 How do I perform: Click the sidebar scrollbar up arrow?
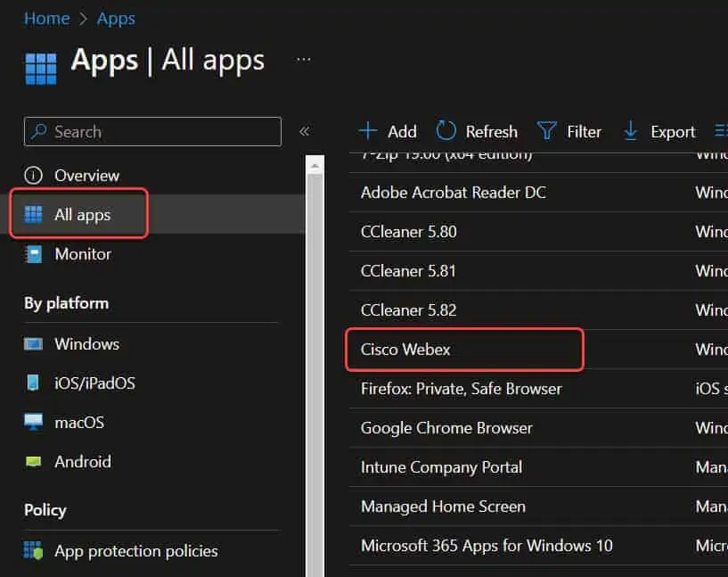click(315, 166)
